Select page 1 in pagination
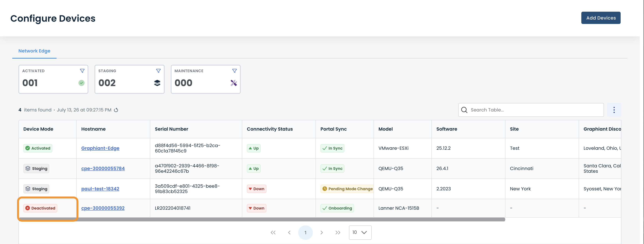644x244 pixels. pos(305,233)
